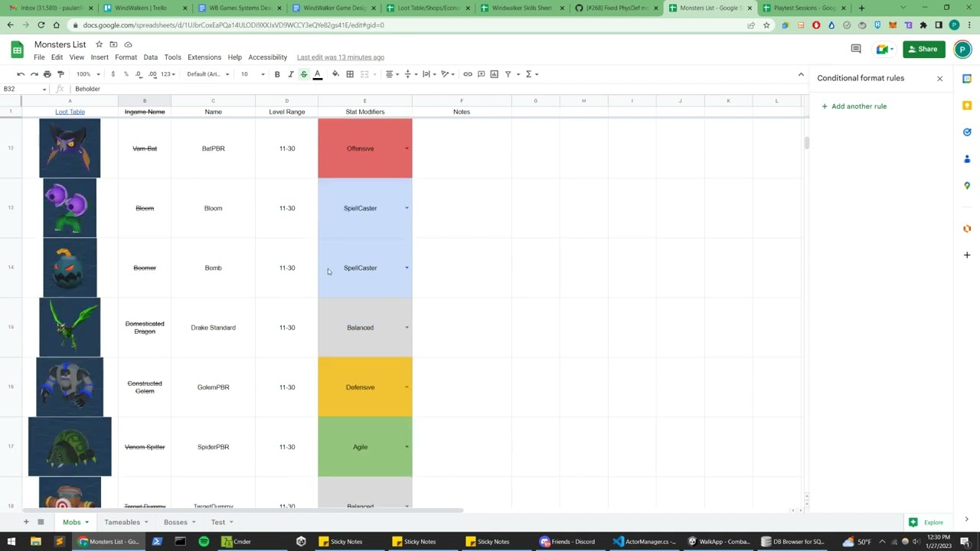Click the green Share button
The image size is (980, 551).
pyautogui.click(x=924, y=49)
